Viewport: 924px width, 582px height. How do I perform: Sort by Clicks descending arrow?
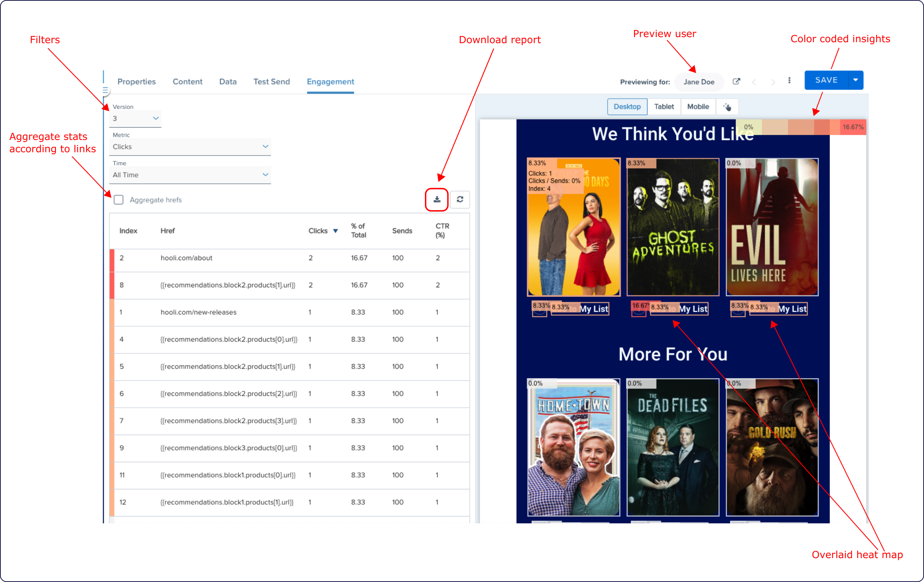335,231
